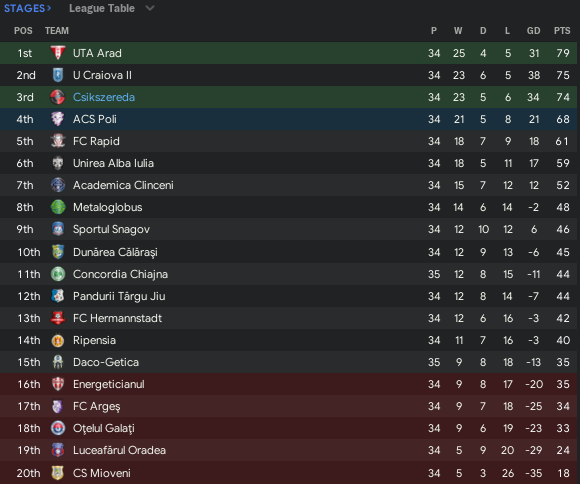Open the STAGES menu
Viewport: 580px width, 484px height.
click(27, 8)
